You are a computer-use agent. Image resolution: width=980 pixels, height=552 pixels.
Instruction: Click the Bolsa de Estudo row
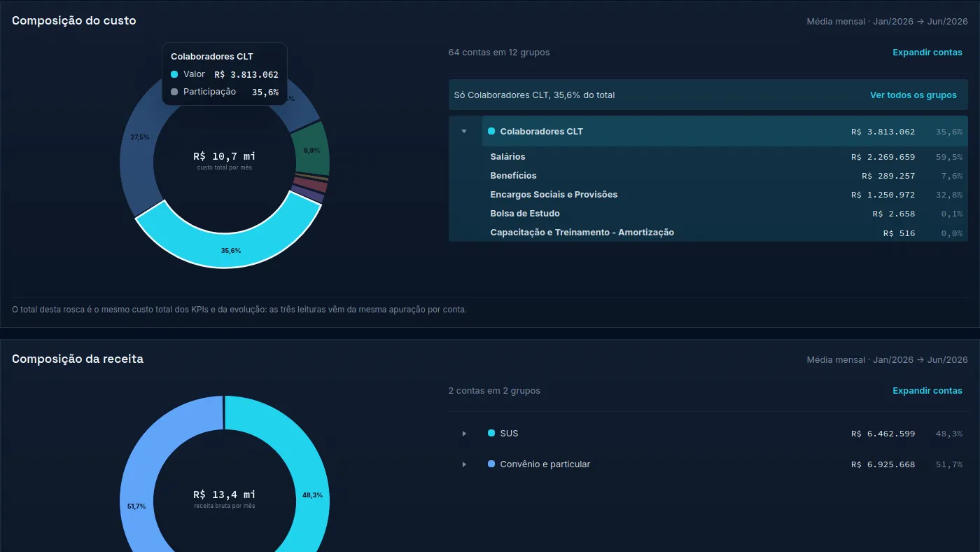pyautogui.click(x=708, y=214)
